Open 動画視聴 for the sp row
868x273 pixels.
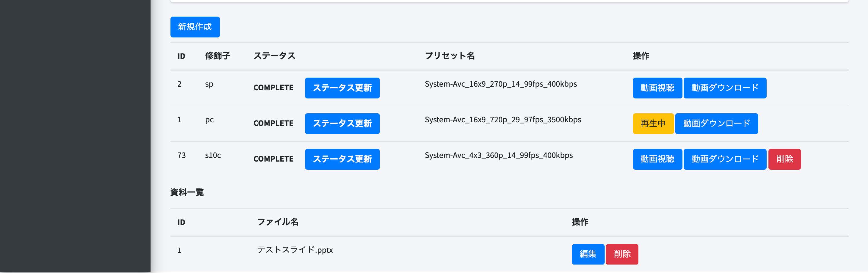coord(657,88)
